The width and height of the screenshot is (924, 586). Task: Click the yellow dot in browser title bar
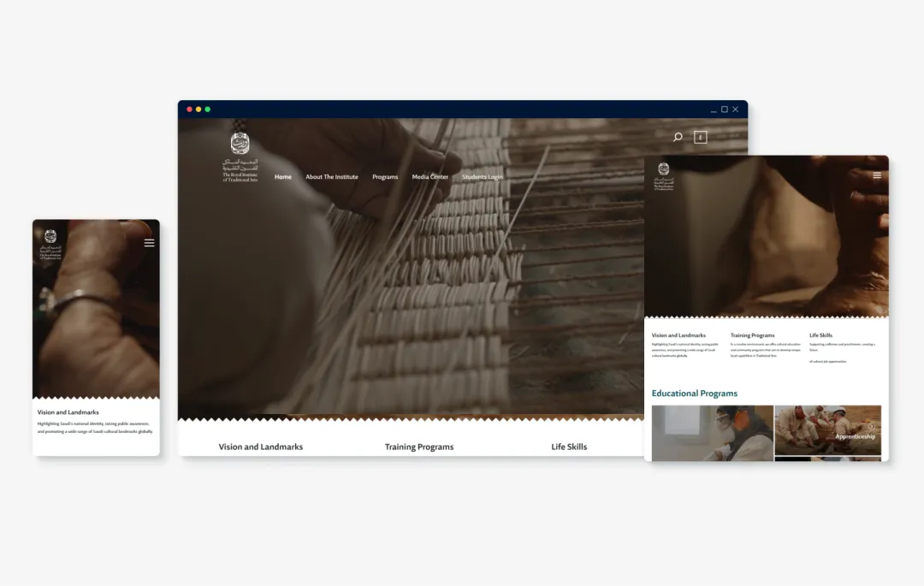coord(198,110)
